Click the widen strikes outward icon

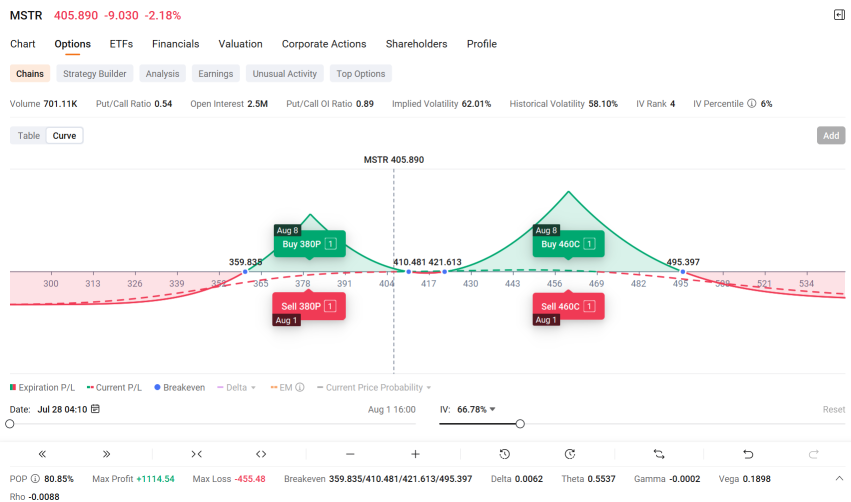click(261, 454)
